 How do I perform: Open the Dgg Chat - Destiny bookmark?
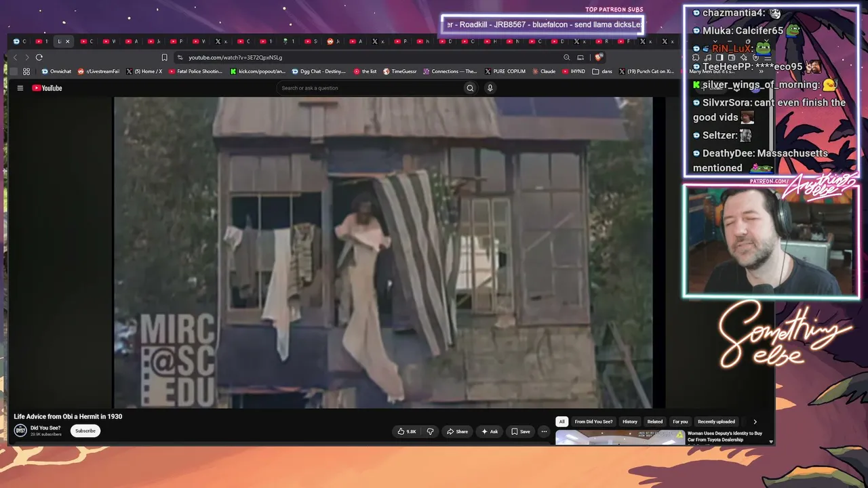point(319,71)
